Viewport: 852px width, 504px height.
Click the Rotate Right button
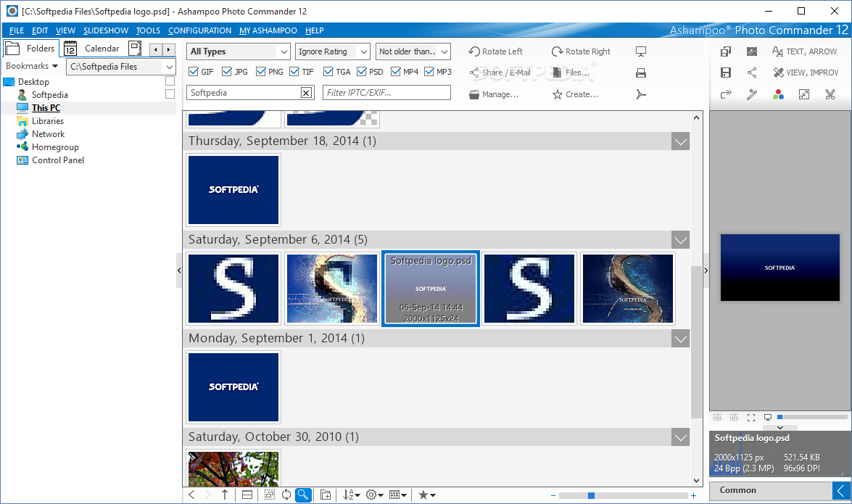(581, 51)
